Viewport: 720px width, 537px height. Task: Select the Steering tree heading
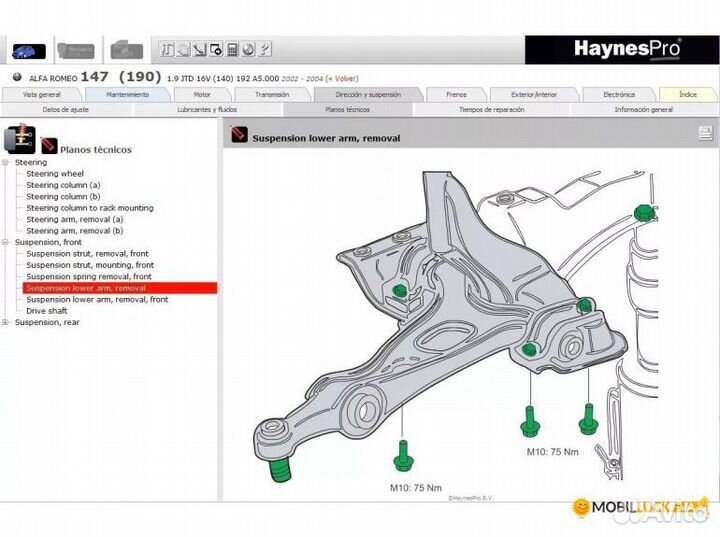coord(31,163)
